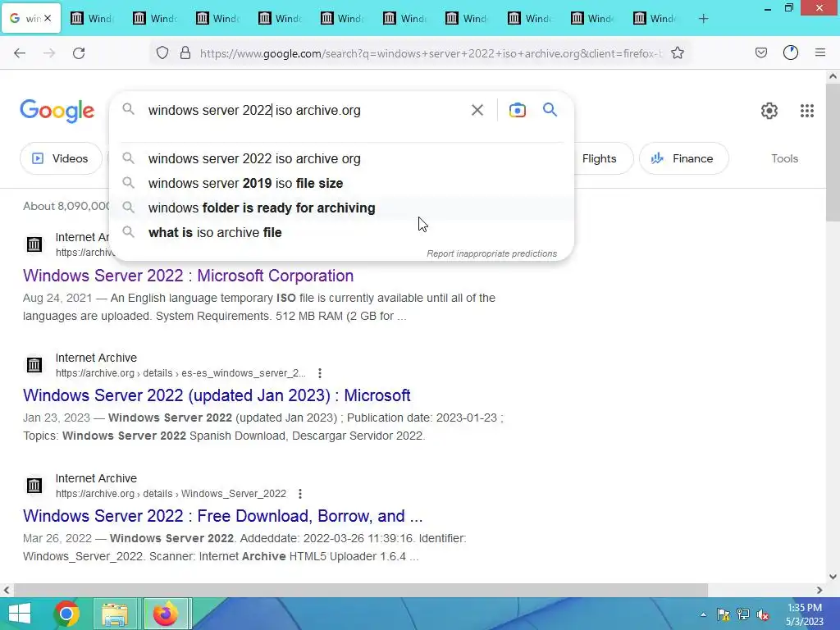
Task: Submit search using the blue magnifier icon
Action: pos(550,111)
